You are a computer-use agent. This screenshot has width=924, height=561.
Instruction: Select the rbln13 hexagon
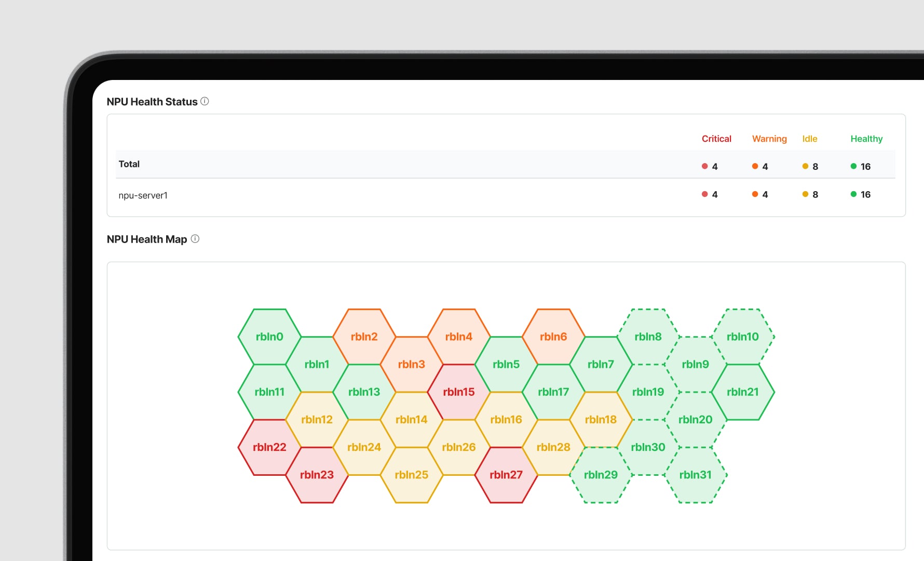point(364,392)
